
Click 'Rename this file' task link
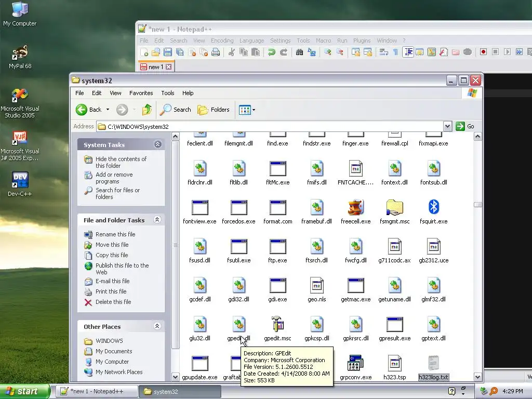click(x=115, y=234)
